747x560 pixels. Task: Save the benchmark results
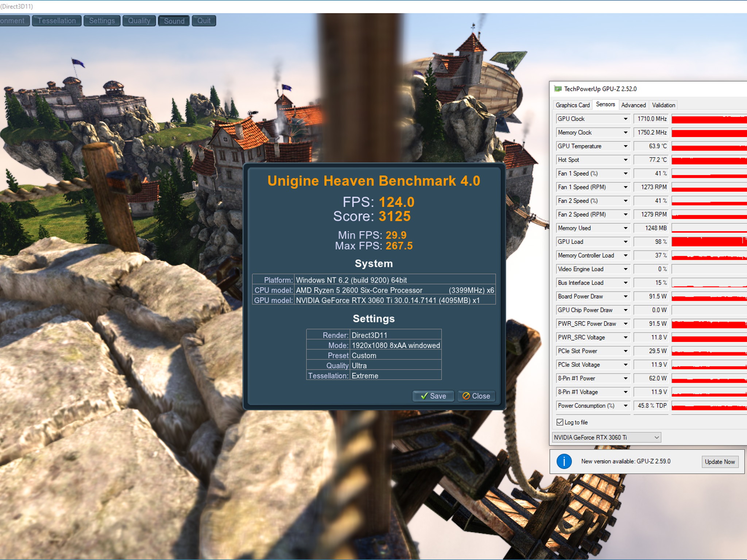[433, 396]
